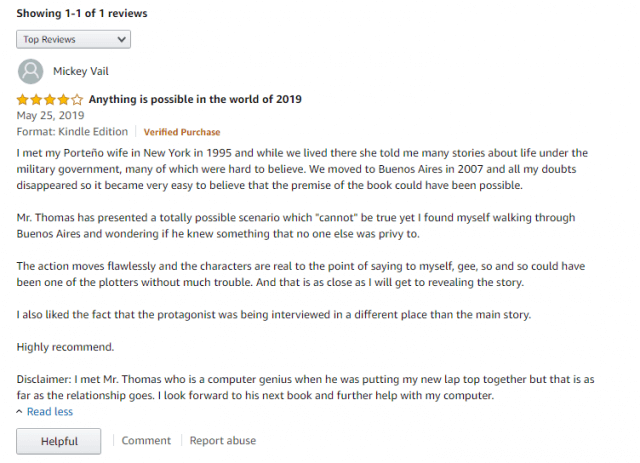Image resolution: width=640 pixels, height=463 pixels.
Task: Click the Comment link
Action: tap(146, 441)
